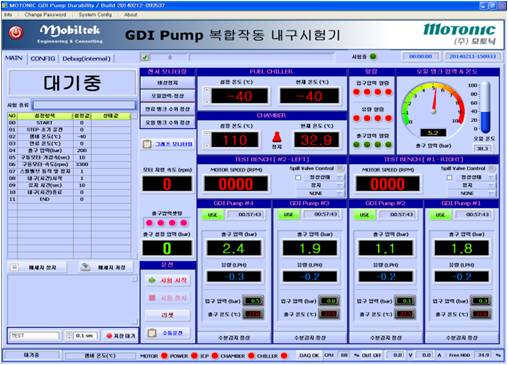Viewport: 508px width, 365px height.
Task: Click the graph monitoring clipboard icon
Action: 147,144
